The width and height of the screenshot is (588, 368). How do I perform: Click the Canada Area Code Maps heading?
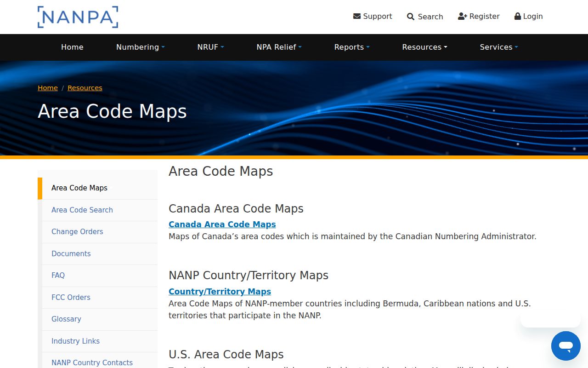236,208
